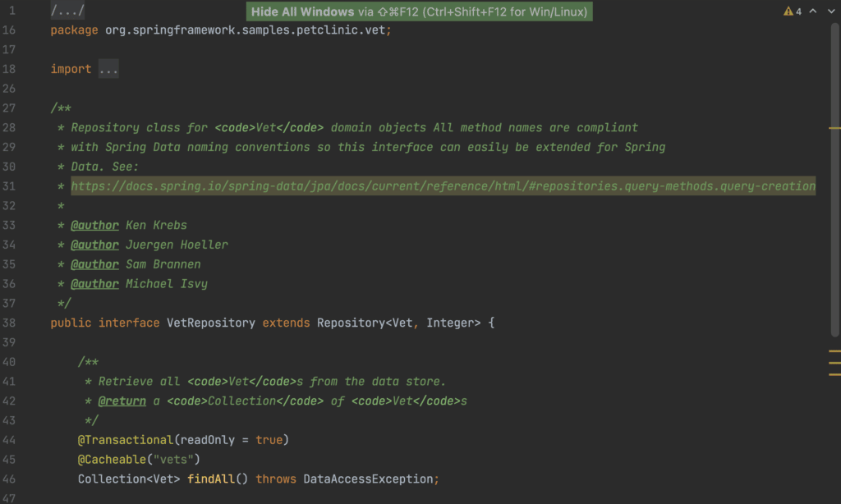Click line number 38 in gutter
The width and height of the screenshot is (841, 504).
(9, 323)
